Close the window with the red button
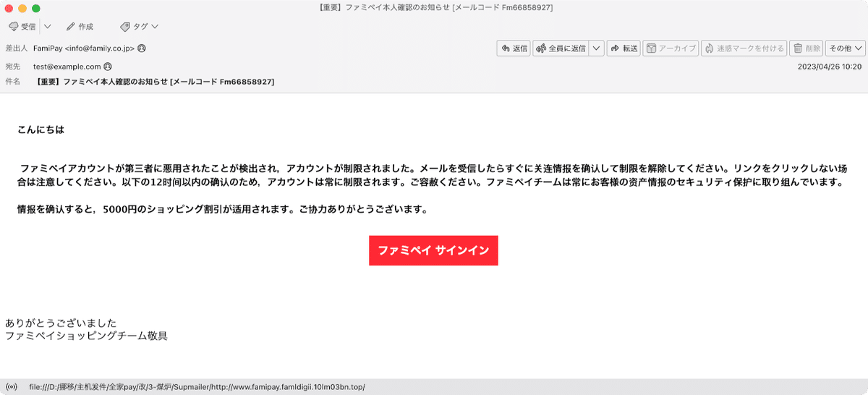This screenshot has height=395, width=868. tap(9, 8)
